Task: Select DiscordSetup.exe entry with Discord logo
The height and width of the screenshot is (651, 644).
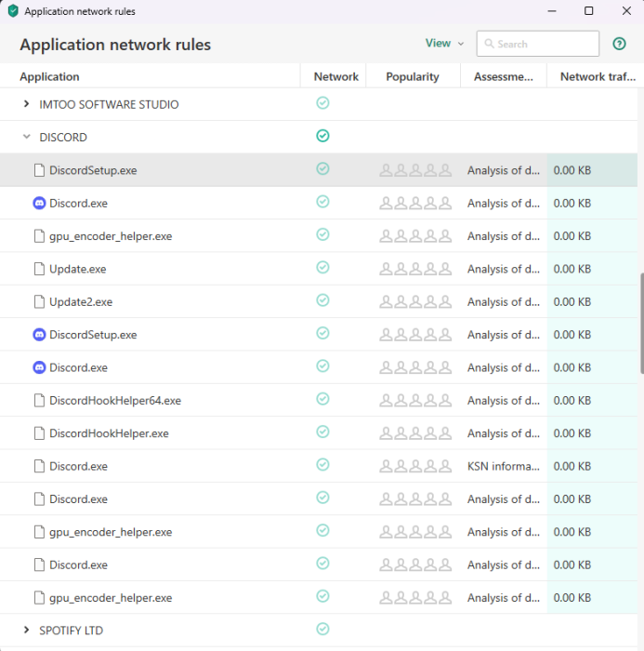Action: [x=93, y=335]
